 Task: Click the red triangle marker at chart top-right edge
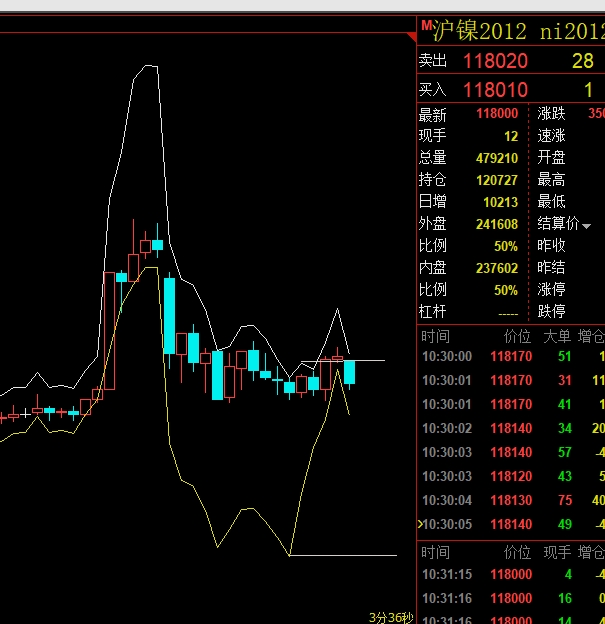coord(411,38)
